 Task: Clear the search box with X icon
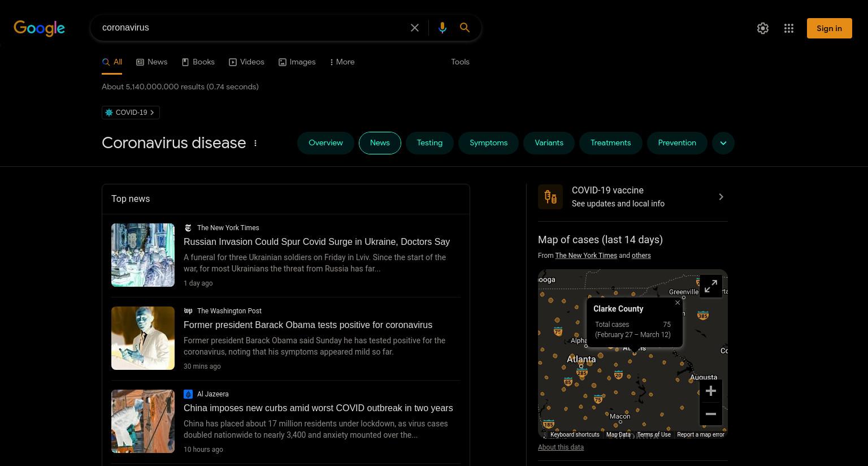(x=415, y=28)
